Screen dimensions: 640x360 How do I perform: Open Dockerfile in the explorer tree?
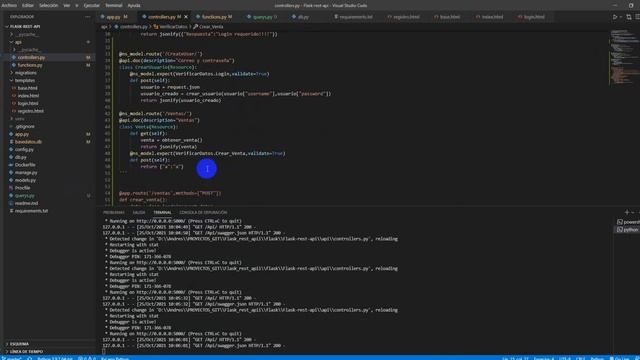pyautogui.click(x=25, y=165)
